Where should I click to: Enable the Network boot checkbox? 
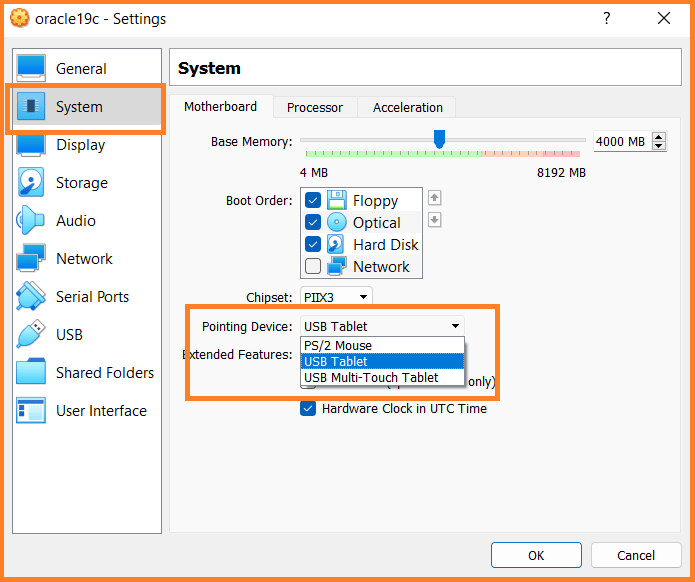click(x=312, y=266)
